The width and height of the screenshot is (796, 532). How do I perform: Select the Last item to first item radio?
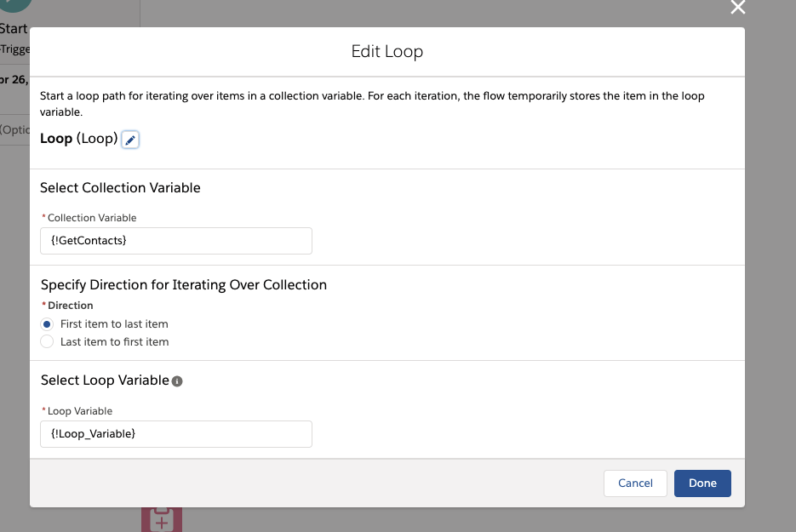[47, 341]
